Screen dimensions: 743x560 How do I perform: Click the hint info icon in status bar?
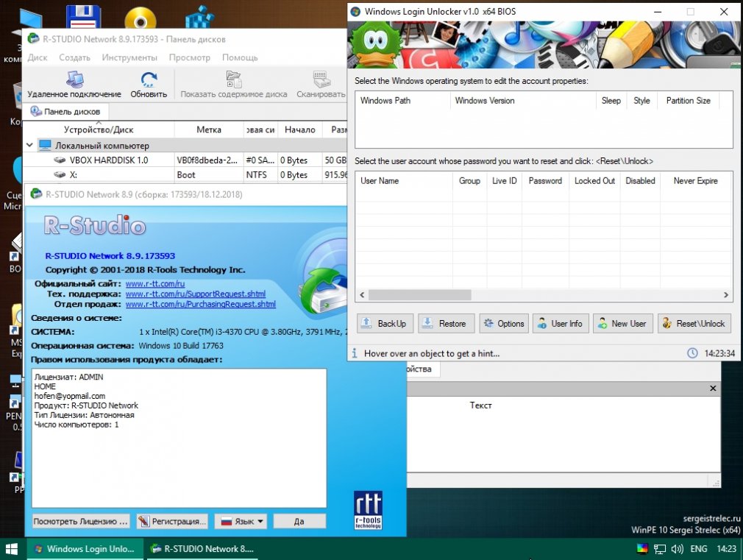click(x=355, y=353)
